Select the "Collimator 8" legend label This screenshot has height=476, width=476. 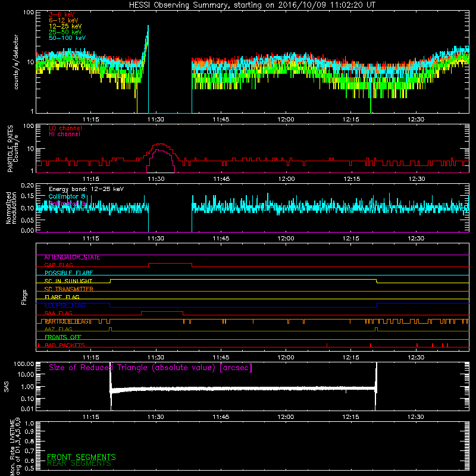pyautogui.click(x=67, y=196)
